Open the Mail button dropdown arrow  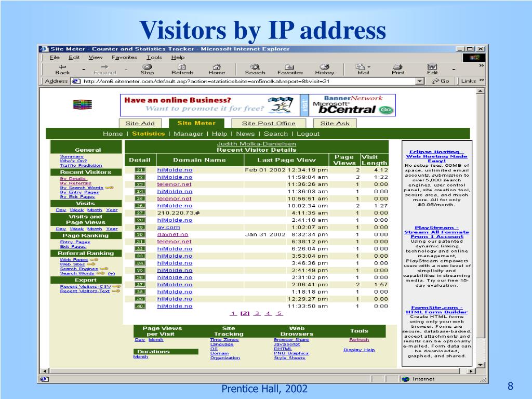click(369, 67)
